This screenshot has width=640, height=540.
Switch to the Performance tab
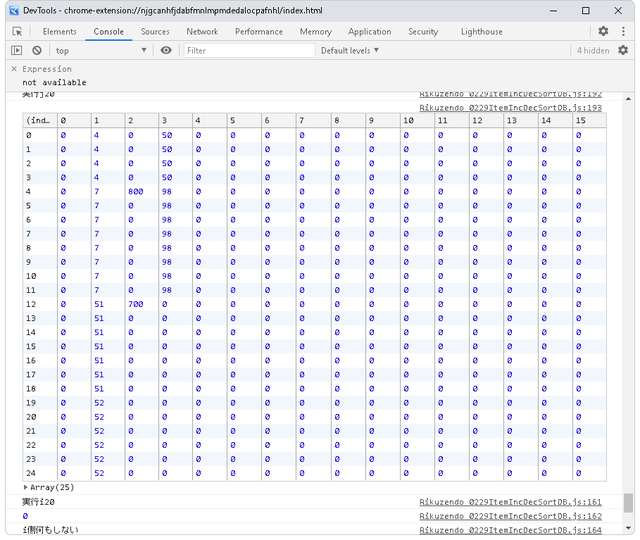pyautogui.click(x=259, y=31)
